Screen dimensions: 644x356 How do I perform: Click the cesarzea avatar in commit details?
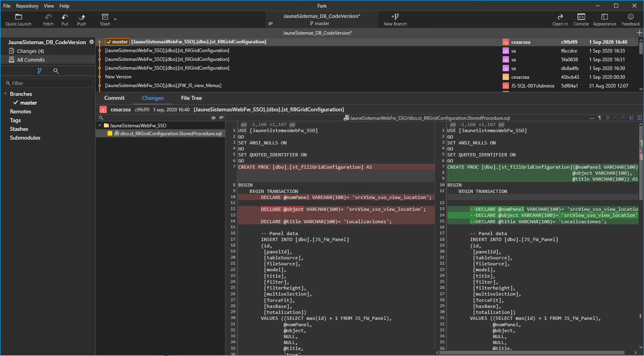pyautogui.click(x=103, y=109)
